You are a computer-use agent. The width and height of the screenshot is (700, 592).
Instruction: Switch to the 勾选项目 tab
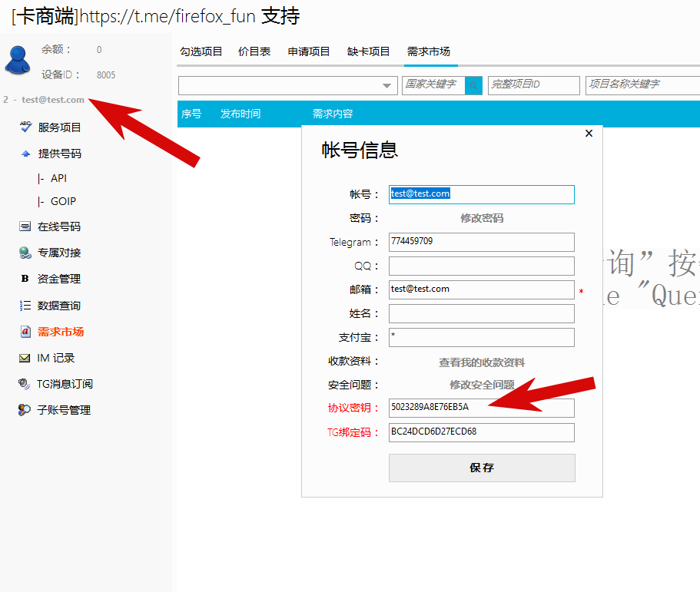[201, 51]
